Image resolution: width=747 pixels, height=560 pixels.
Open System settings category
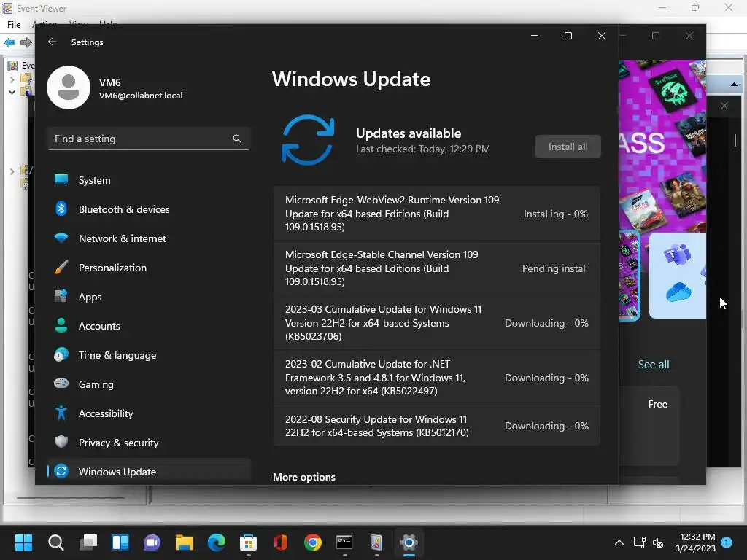[x=94, y=180]
